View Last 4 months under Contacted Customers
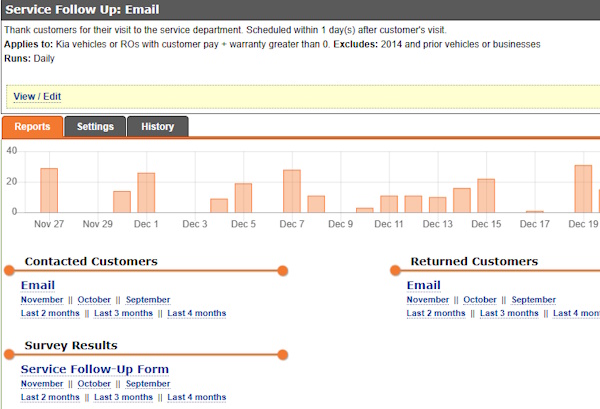This screenshot has height=409, width=600. 197,314
